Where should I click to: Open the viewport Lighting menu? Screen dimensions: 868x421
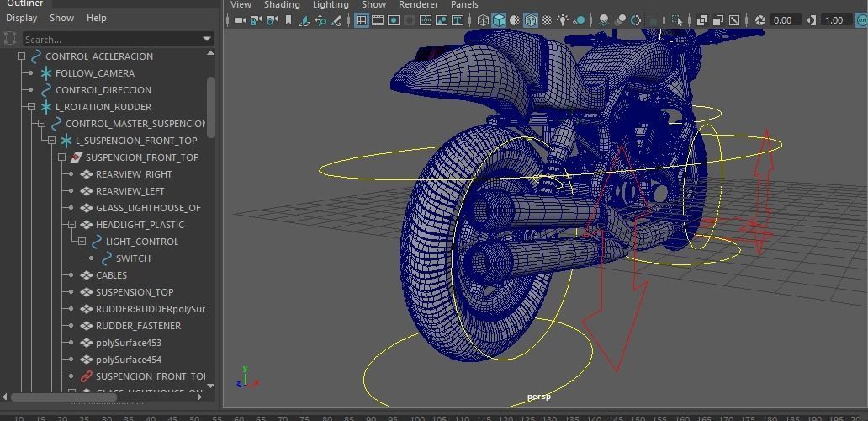click(331, 4)
